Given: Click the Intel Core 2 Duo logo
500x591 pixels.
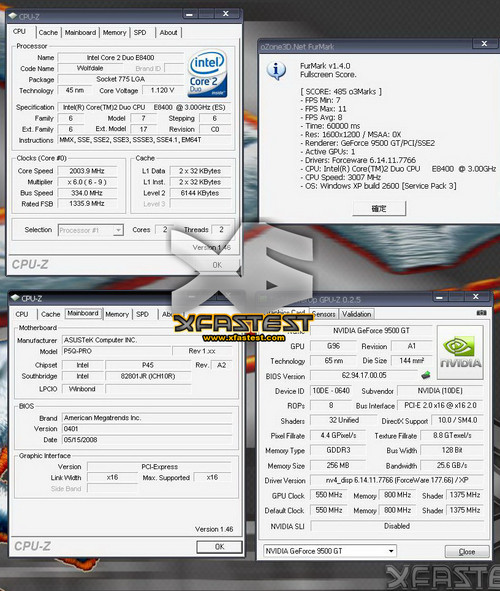Looking at the screenshot, I should (207, 73).
